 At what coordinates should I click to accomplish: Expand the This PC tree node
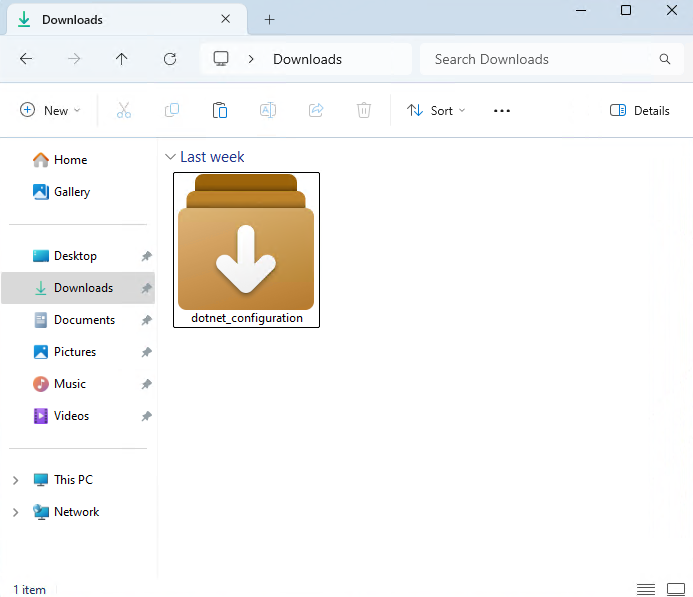click(15, 480)
